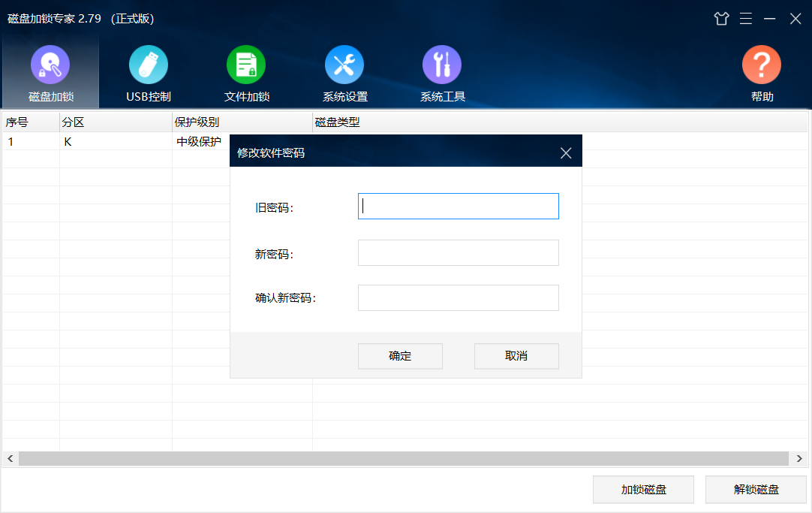
Task: Sort by the 保护级别 column header
Action: tap(242, 122)
